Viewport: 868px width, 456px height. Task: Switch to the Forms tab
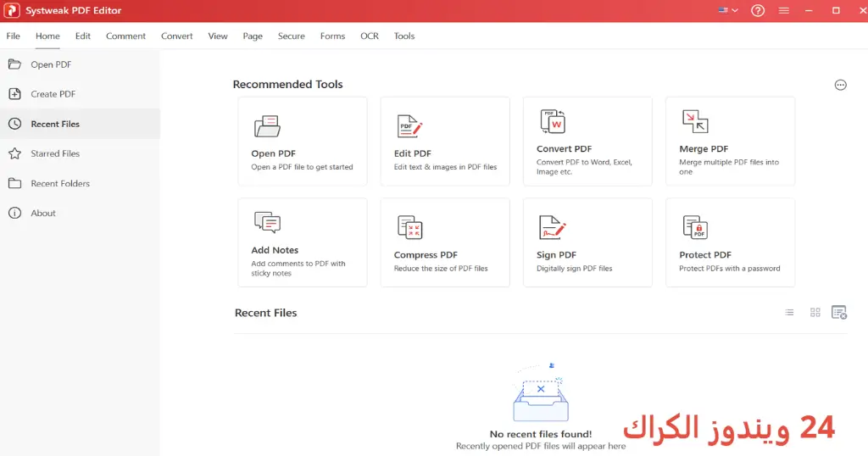(x=332, y=36)
